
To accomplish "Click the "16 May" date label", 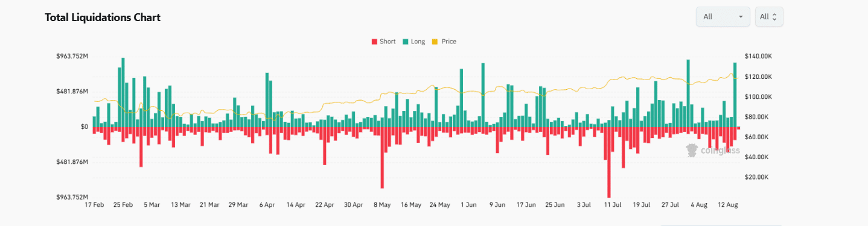I will [411, 205].
